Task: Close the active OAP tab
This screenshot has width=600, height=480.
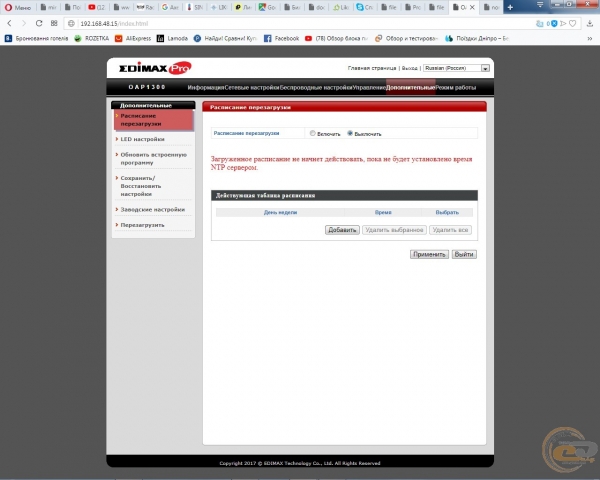Action: point(472,7)
